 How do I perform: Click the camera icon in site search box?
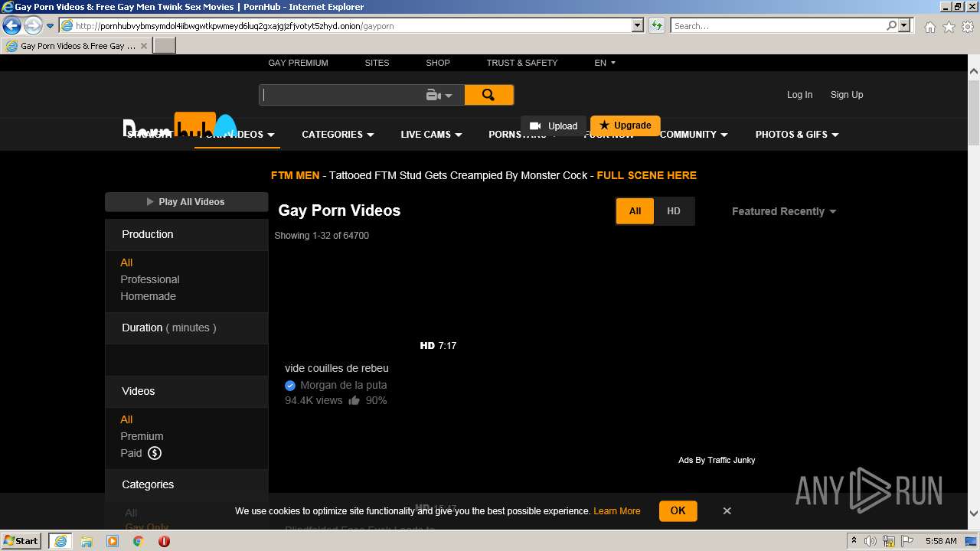coord(433,95)
